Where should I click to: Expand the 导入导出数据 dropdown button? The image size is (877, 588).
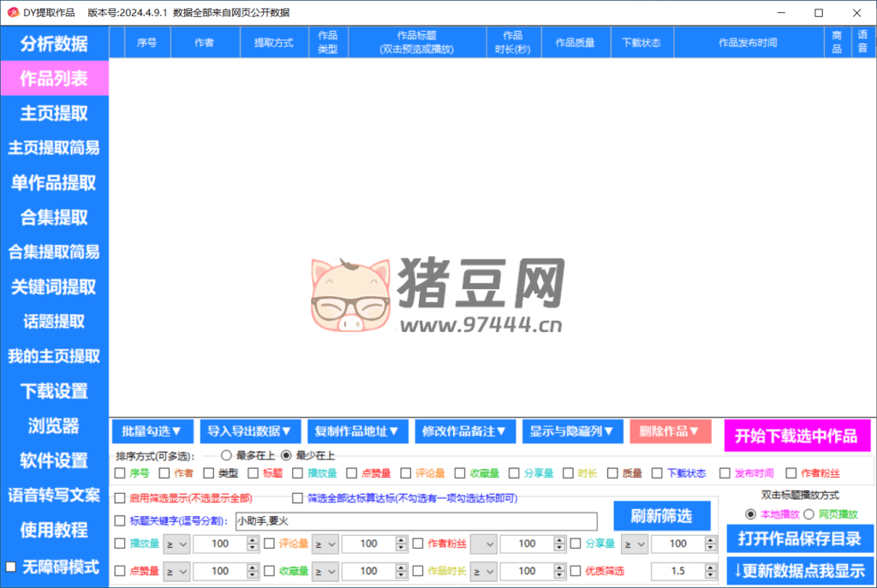click(250, 431)
